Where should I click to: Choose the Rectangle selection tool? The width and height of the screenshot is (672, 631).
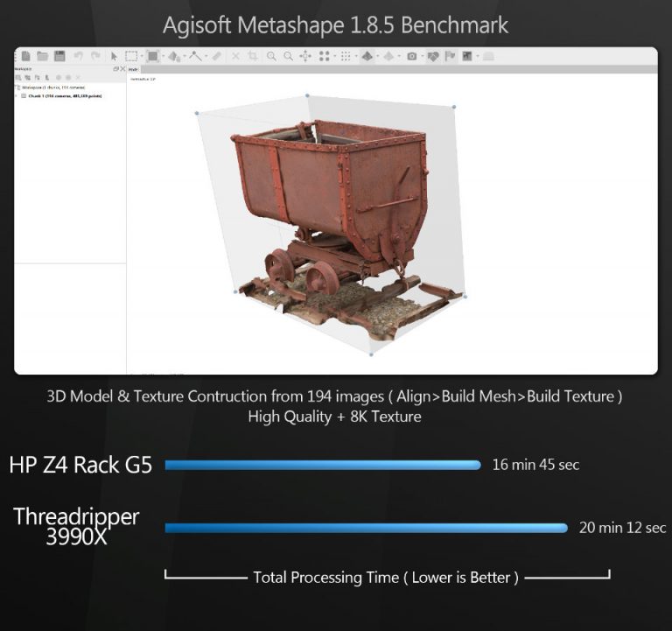click(130, 56)
